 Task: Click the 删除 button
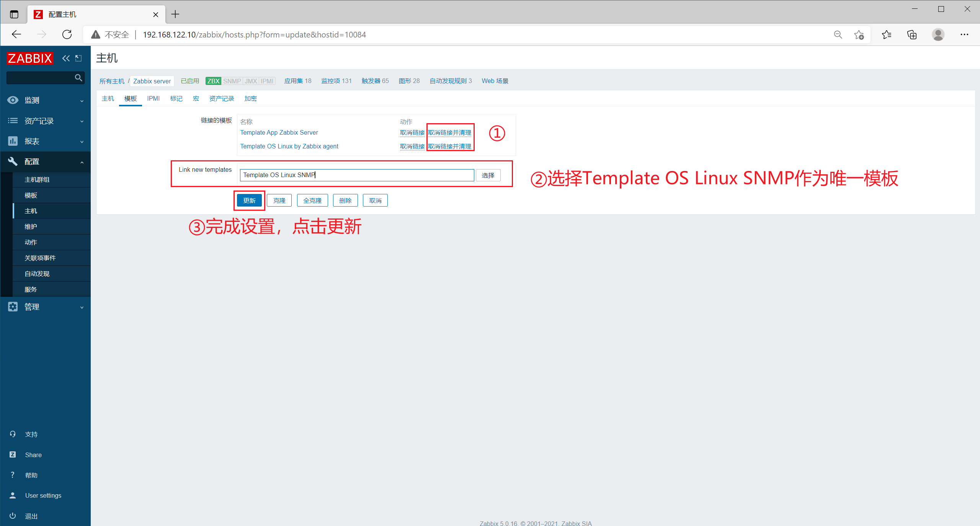[x=345, y=200]
